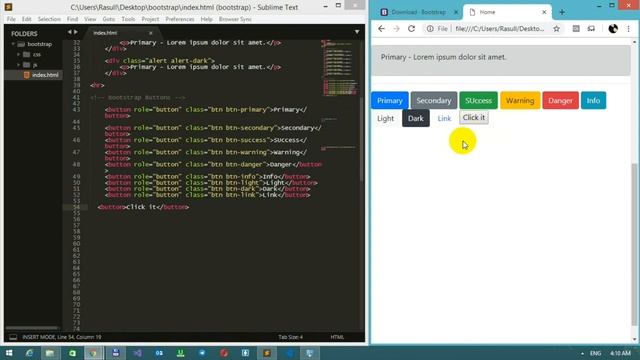640x360 pixels.
Task: Click the Dark button
Action: [x=416, y=118]
